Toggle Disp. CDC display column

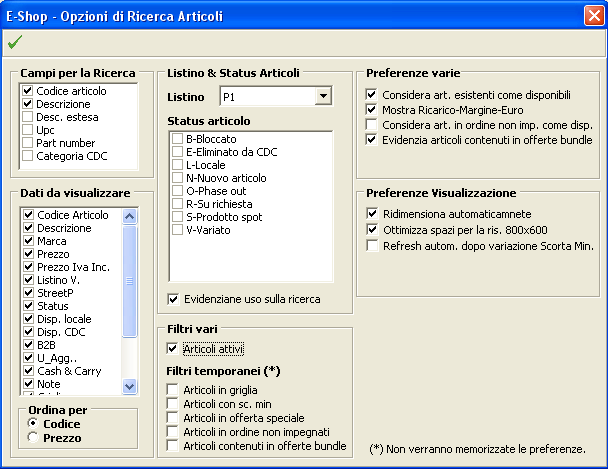pos(29,332)
